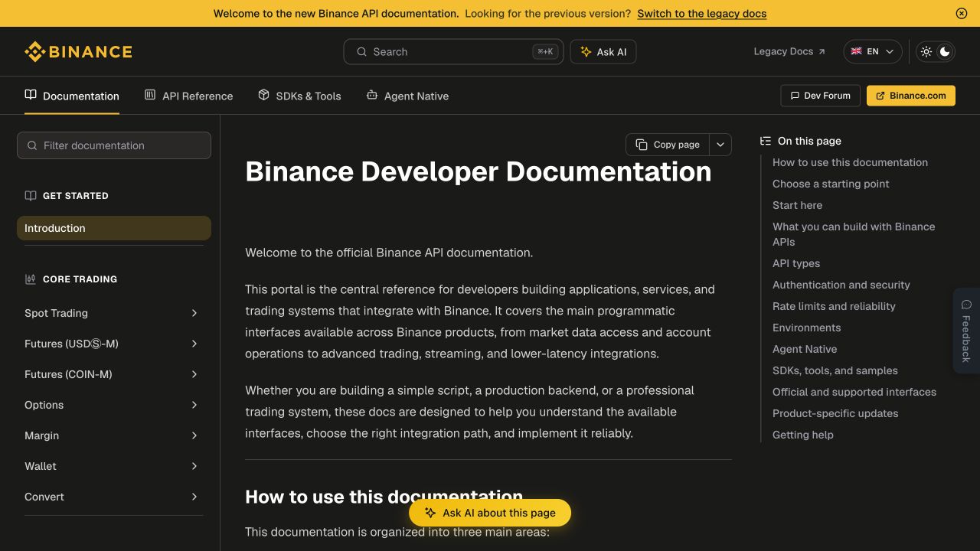Open the Legacy Docs link
Image resolution: width=980 pixels, height=551 pixels.
click(789, 52)
